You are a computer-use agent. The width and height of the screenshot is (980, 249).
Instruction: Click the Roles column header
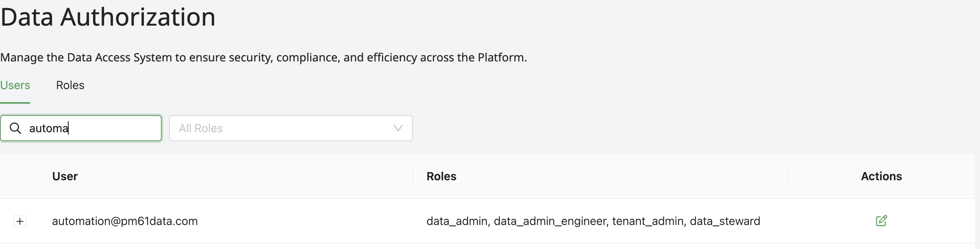[x=441, y=176]
